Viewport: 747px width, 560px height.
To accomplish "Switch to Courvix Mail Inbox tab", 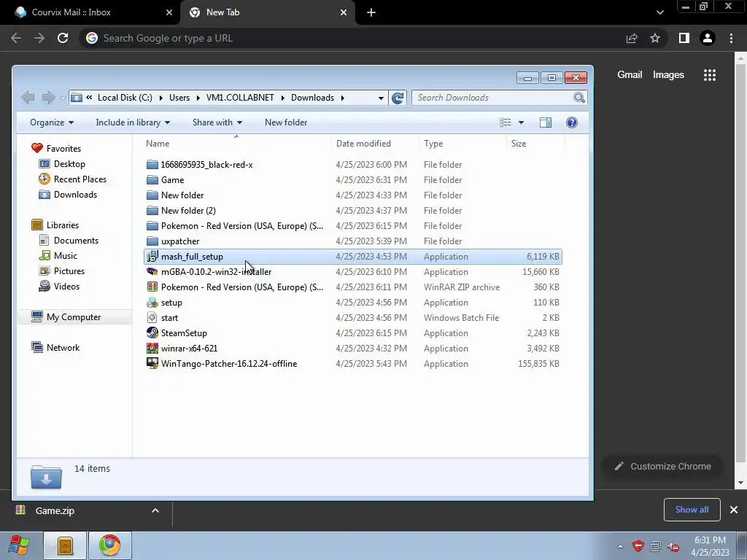I will 90,12.
